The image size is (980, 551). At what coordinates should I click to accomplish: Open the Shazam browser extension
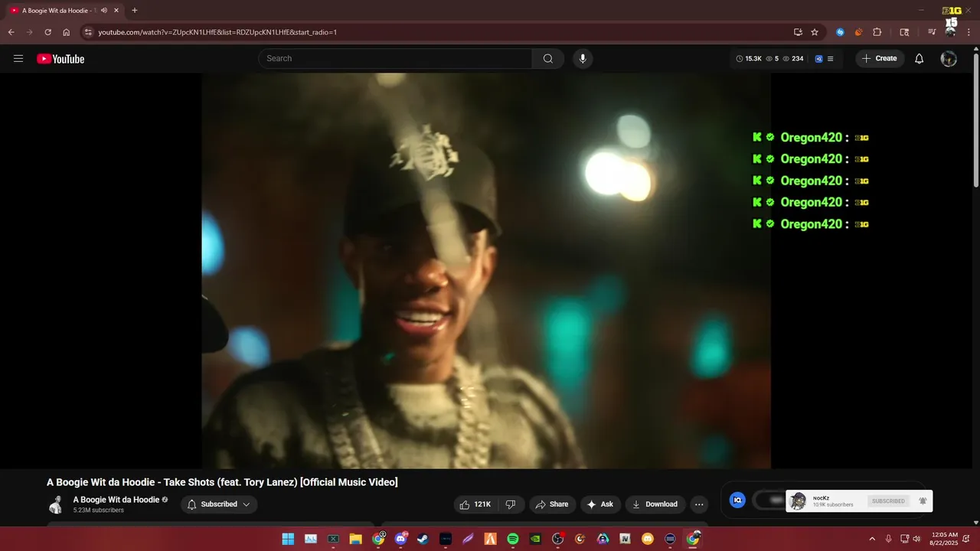(841, 32)
